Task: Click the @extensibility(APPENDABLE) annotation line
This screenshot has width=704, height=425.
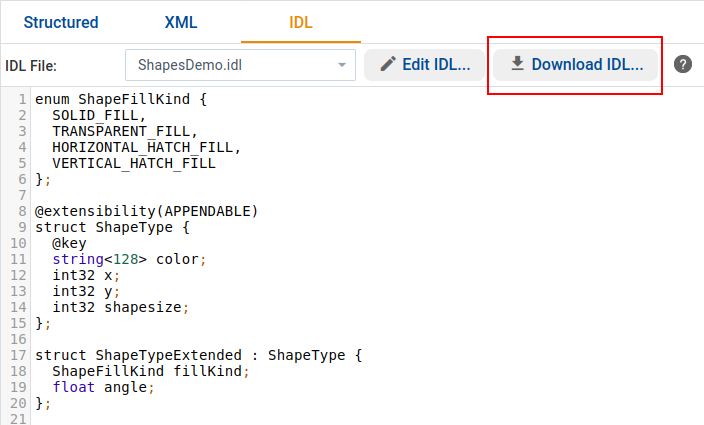Action: coord(146,211)
